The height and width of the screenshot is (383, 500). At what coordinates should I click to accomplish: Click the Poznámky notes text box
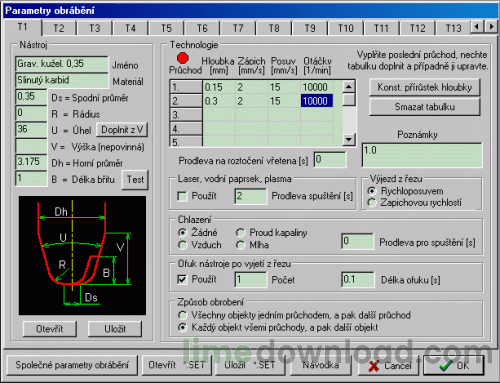422,155
